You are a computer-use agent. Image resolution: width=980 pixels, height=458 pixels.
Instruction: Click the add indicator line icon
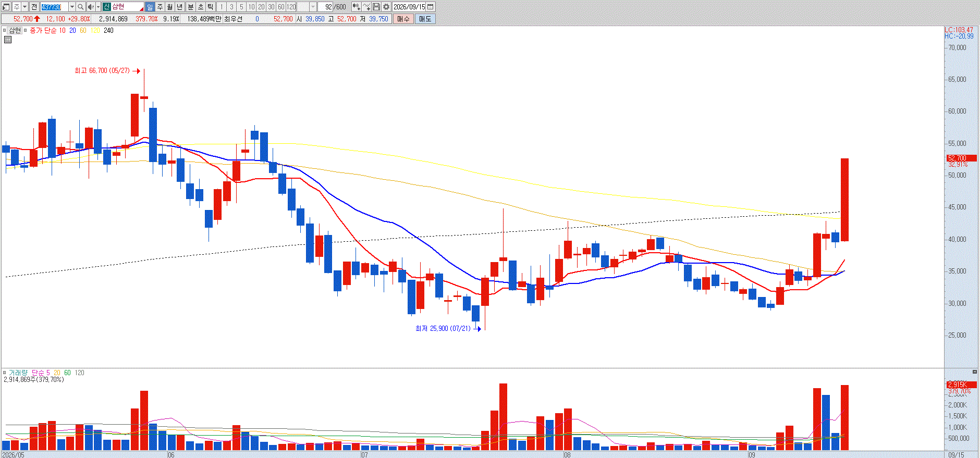tap(366, 7)
